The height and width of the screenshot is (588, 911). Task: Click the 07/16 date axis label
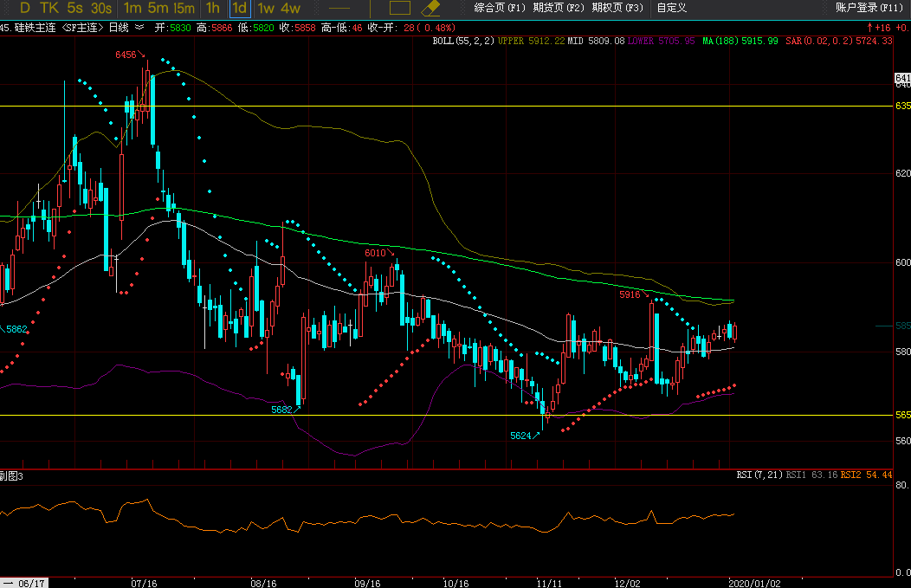click(144, 583)
